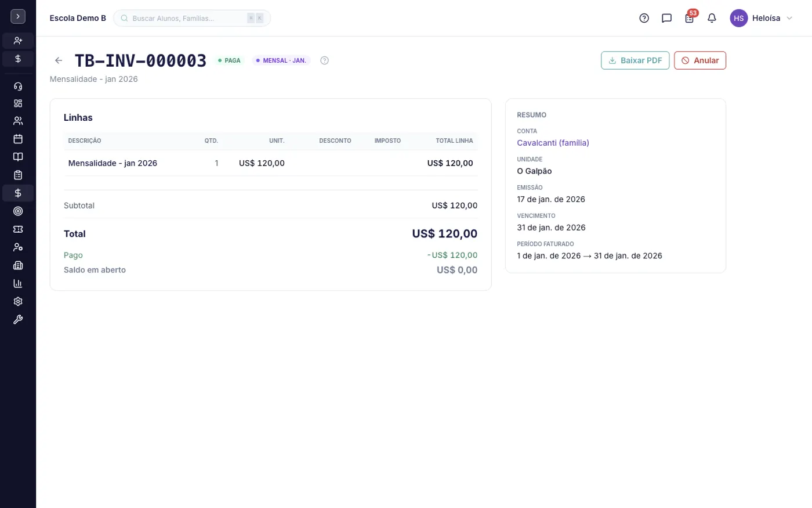Open the ticket icon in sidebar
Image resolution: width=812 pixels, height=508 pixels.
tap(18, 229)
